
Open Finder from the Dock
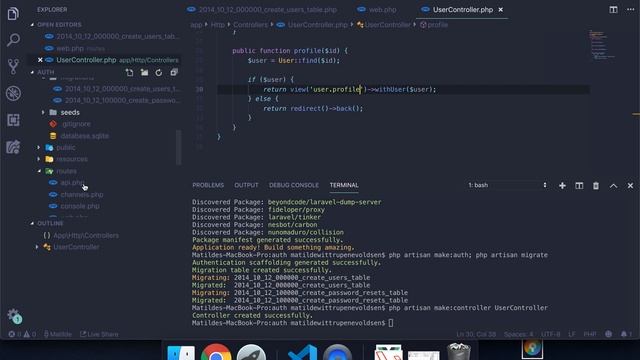coord(181,353)
